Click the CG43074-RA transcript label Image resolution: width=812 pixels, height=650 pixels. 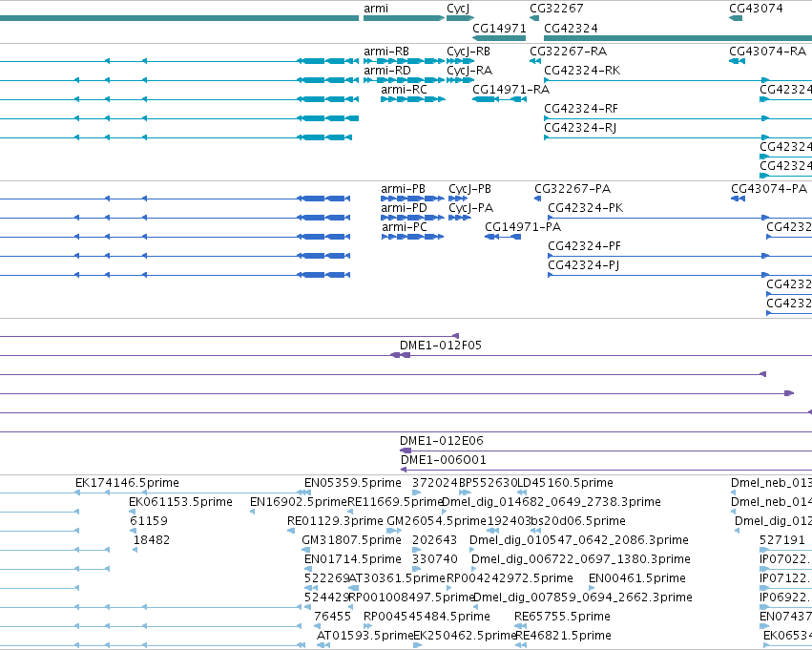767,52
